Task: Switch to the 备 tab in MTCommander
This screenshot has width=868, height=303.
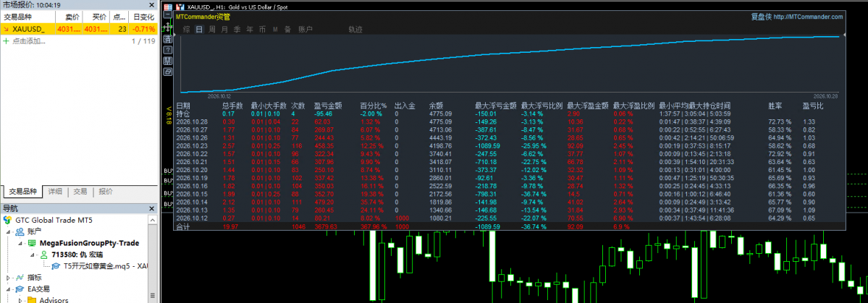Action: click(287, 30)
